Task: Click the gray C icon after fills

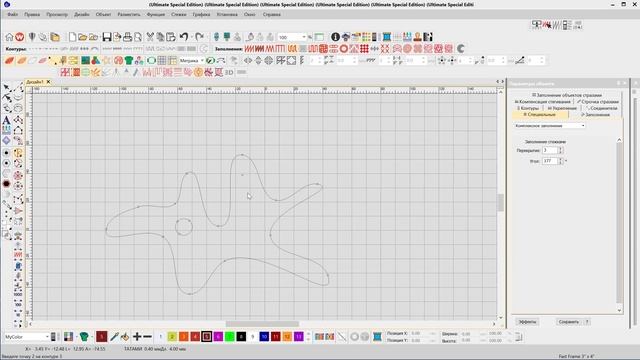Action: click(460, 49)
